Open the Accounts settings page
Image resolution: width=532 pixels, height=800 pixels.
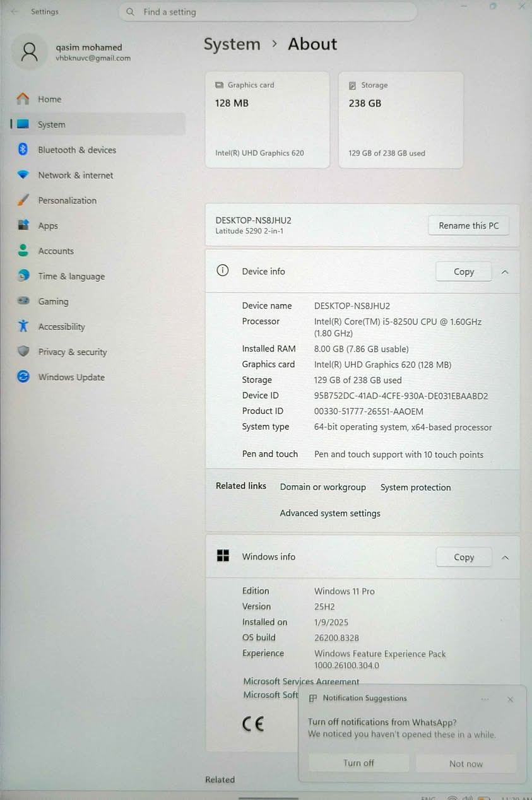coord(97,250)
